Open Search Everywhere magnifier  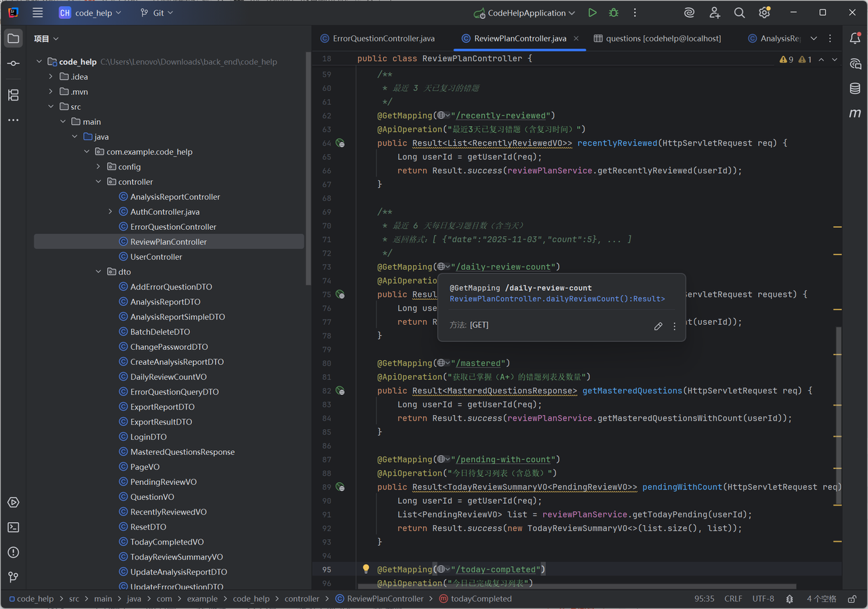coord(740,13)
